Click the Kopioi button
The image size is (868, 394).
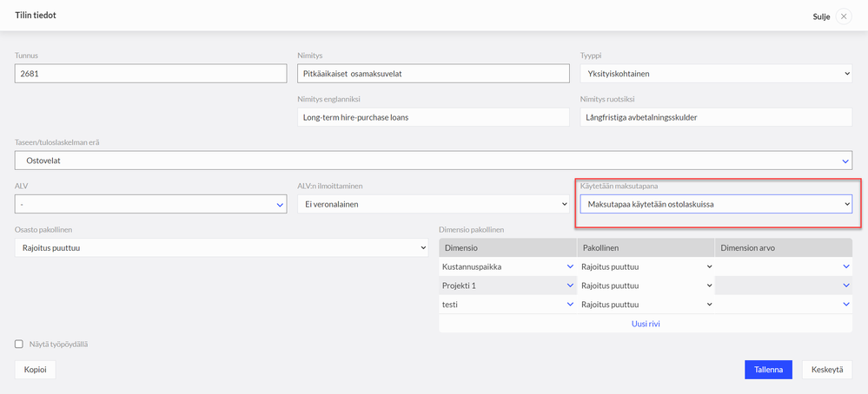(35, 370)
